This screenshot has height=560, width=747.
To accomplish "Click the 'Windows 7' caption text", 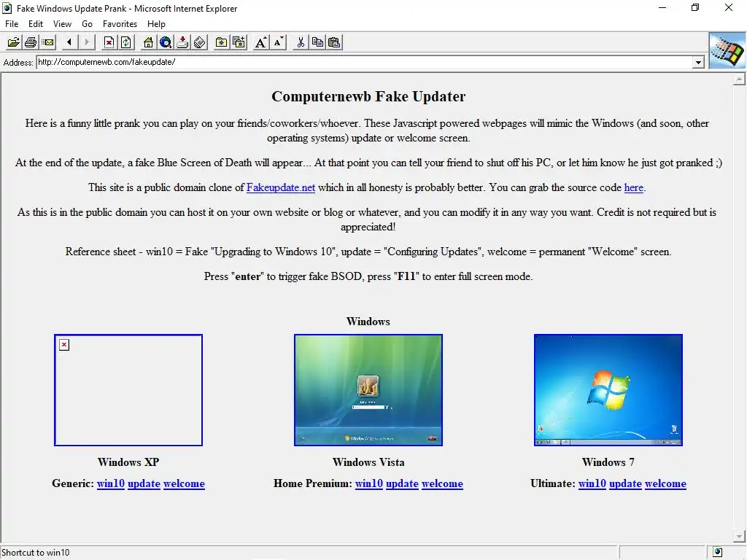I will click(608, 462).
